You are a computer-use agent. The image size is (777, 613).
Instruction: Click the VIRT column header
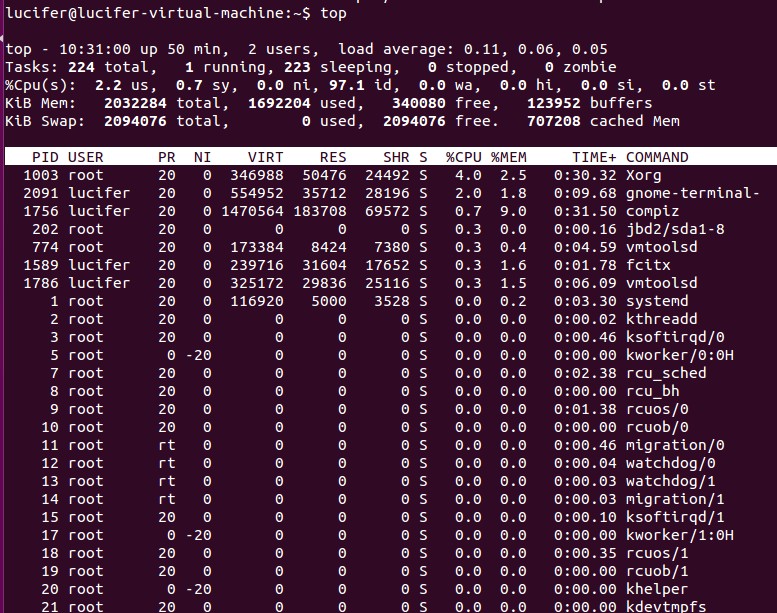click(x=265, y=158)
